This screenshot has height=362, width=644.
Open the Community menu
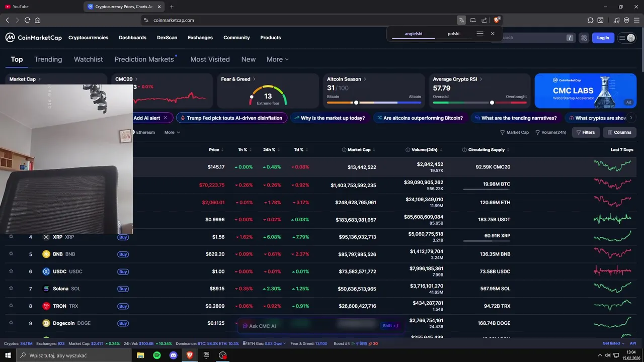tap(236, 38)
